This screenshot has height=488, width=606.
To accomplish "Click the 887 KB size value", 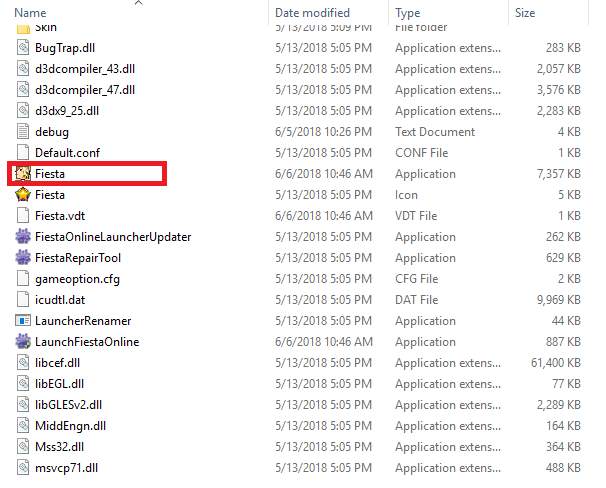I will (563, 342).
